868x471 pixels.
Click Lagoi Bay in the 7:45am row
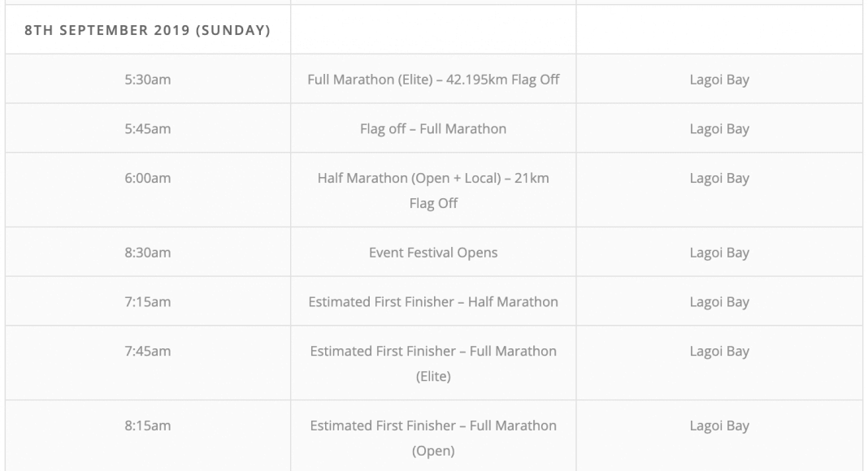719,351
